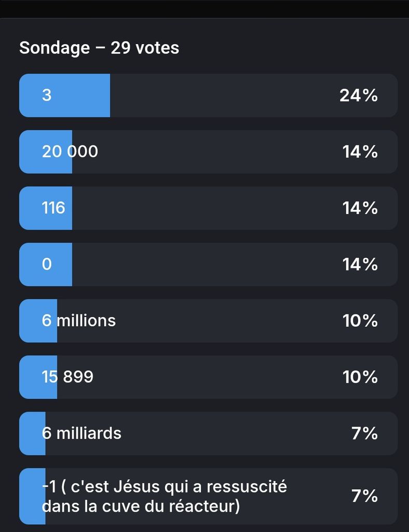This screenshot has width=409, height=532.
Task: Vote for the "6 millions" option
Action: coord(79,321)
